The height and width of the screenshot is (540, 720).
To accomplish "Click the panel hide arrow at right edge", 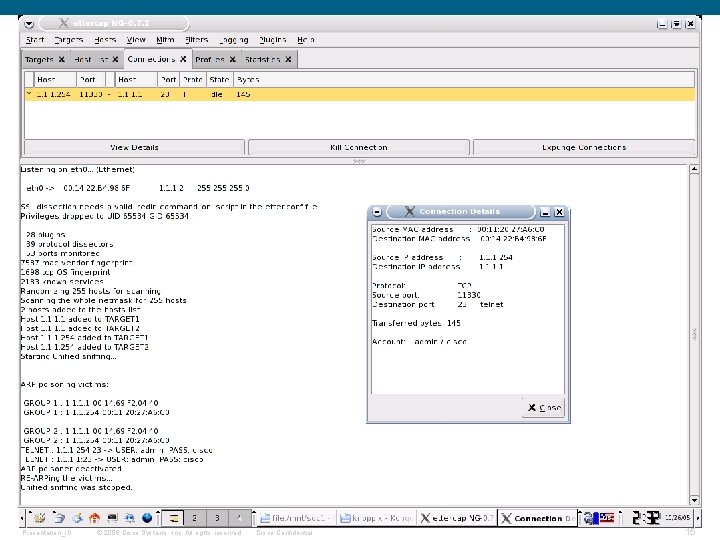I will pyautogui.click(x=698, y=518).
